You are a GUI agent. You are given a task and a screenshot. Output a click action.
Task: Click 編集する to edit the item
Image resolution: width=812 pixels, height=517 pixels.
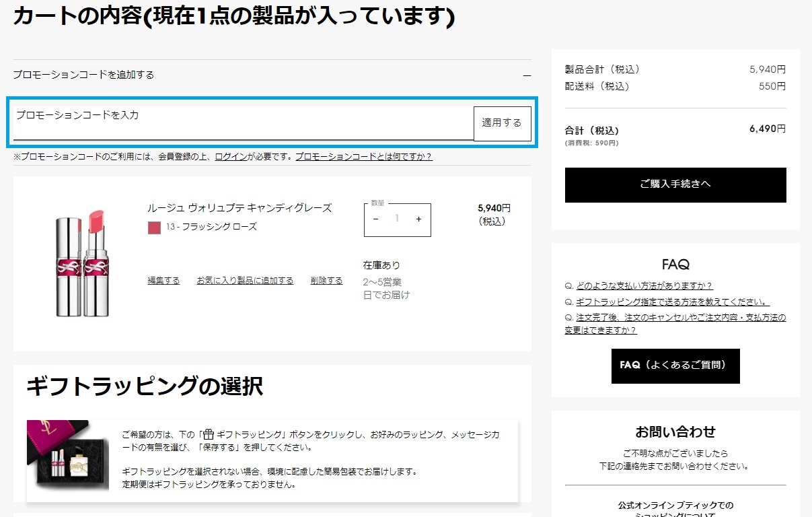163,281
